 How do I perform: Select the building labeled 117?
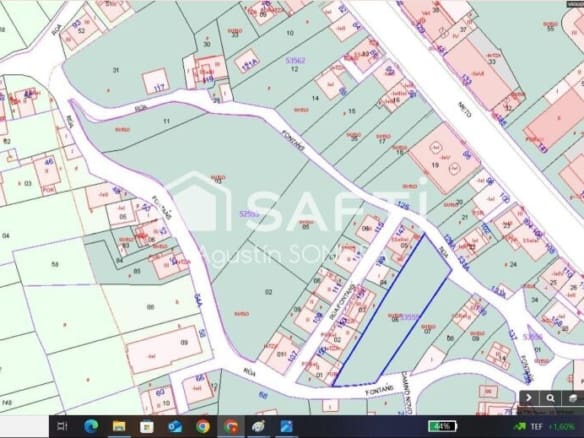pyautogui.click(x=156, y=81)
